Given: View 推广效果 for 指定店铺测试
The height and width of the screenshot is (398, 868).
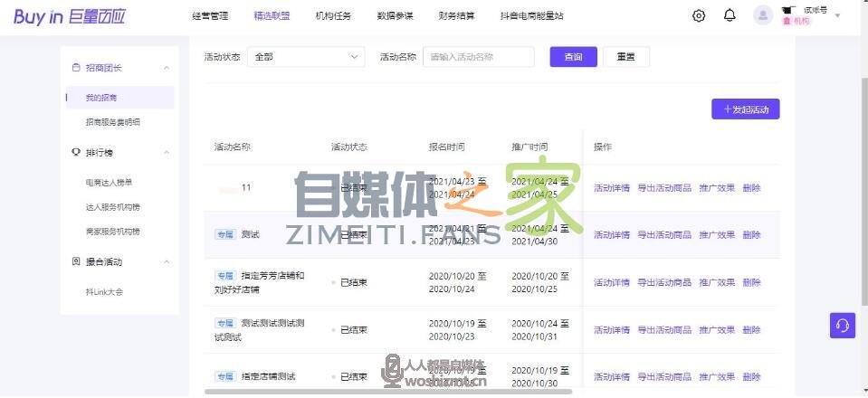Looking at the screenshot, I should (717, 377).
